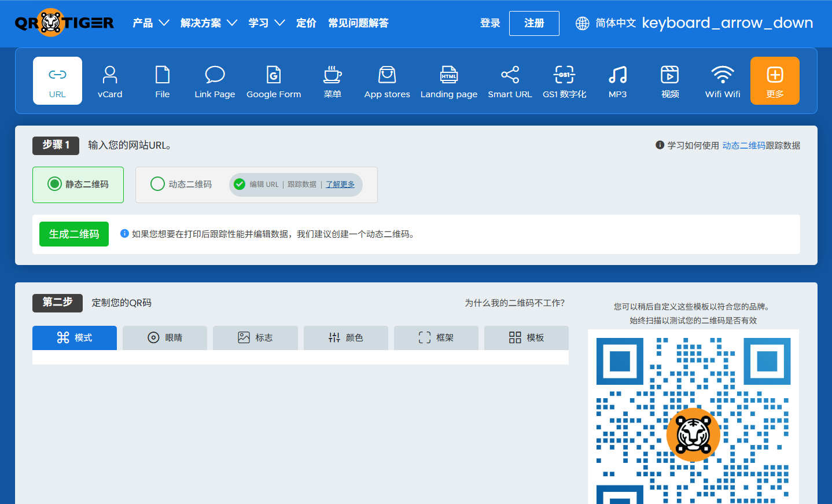Switch to the 框架 frame tab
This screenshot has width=832, height=504.
click(436, 338)
